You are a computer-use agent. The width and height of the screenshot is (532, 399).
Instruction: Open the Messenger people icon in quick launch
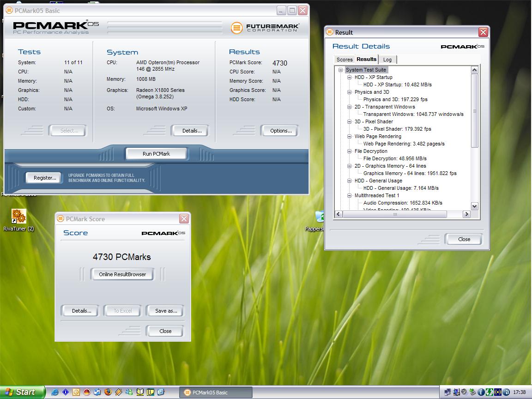(129, 392)
